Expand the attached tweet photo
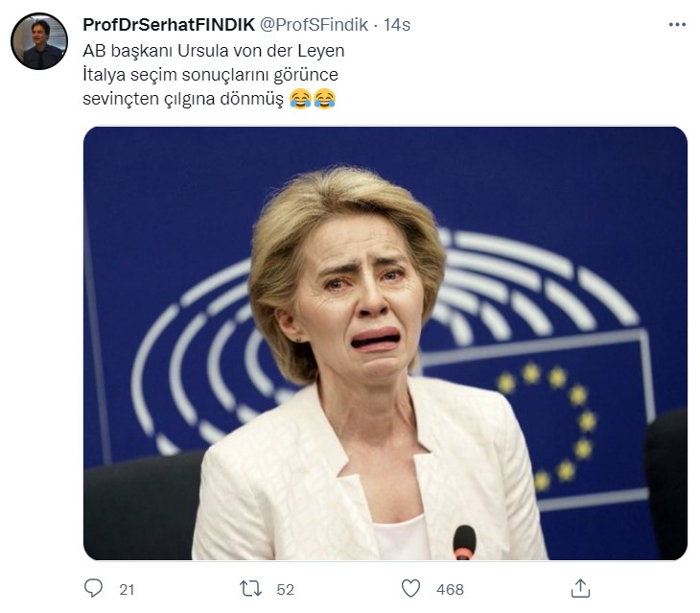Screen dimensions: 700x613 pyautogui.click(x=385, y=342)
